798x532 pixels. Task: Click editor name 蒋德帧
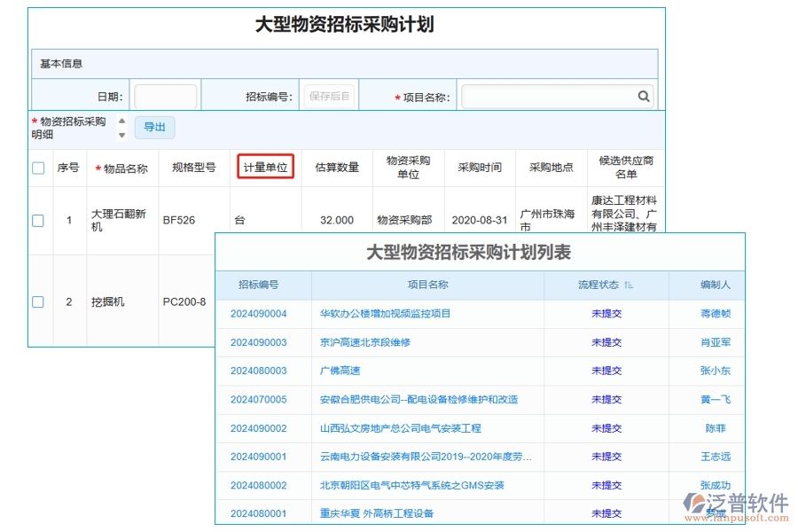714,313
